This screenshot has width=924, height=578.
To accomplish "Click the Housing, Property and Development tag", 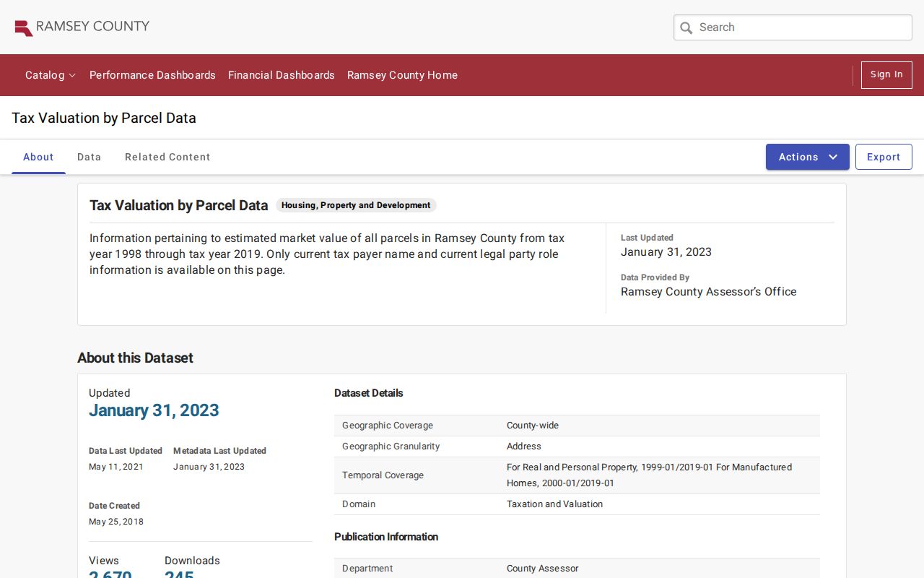I will pos(356,205).
